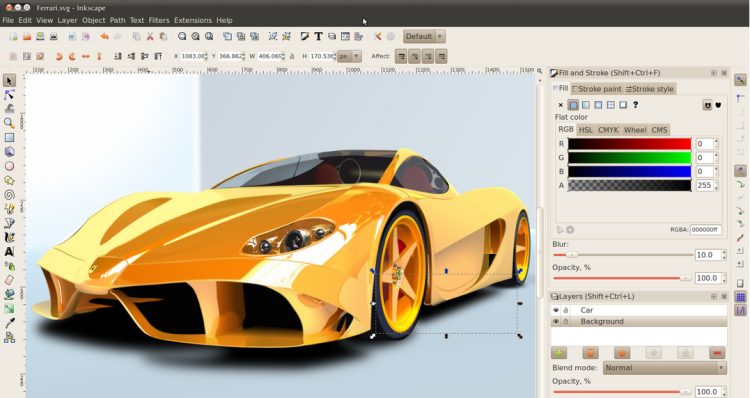
Task: Adjust the red R color slider
Action: [x=629, y=144]
